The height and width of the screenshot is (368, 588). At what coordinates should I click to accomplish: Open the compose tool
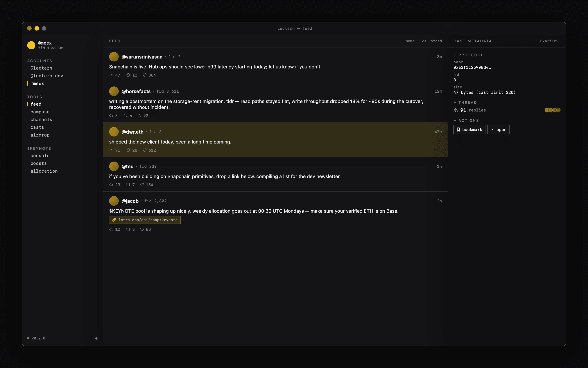40,112
